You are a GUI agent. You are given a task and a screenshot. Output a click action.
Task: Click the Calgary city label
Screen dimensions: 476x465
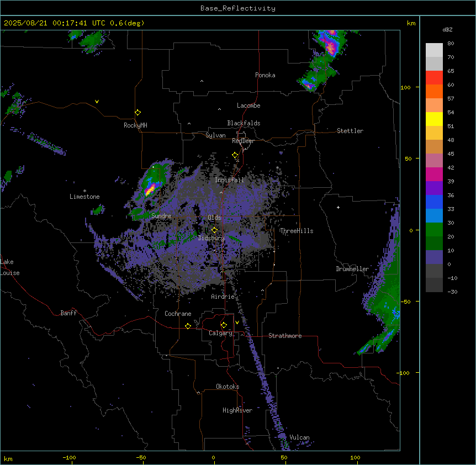point(221,333)
